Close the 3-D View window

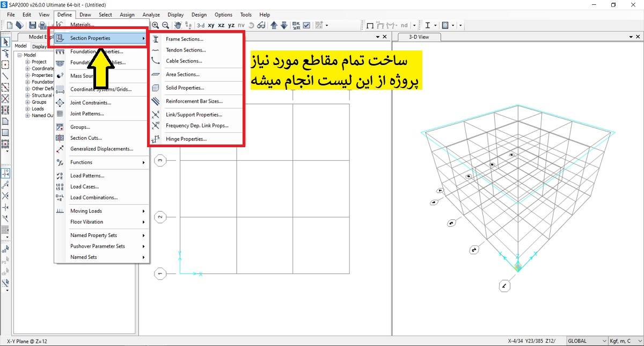click(x=637, y=37)
